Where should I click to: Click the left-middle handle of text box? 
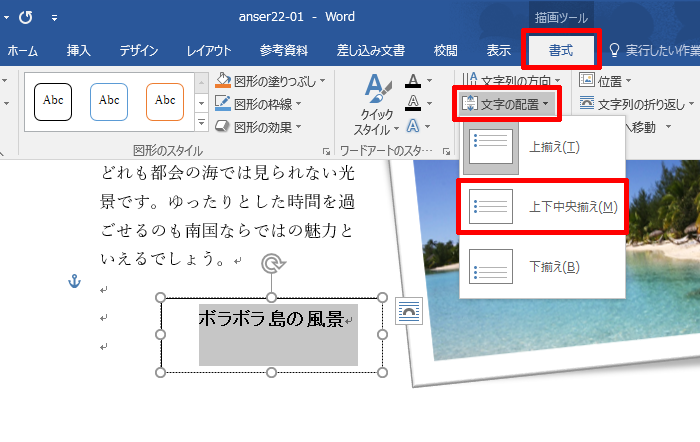pos(161,335)
